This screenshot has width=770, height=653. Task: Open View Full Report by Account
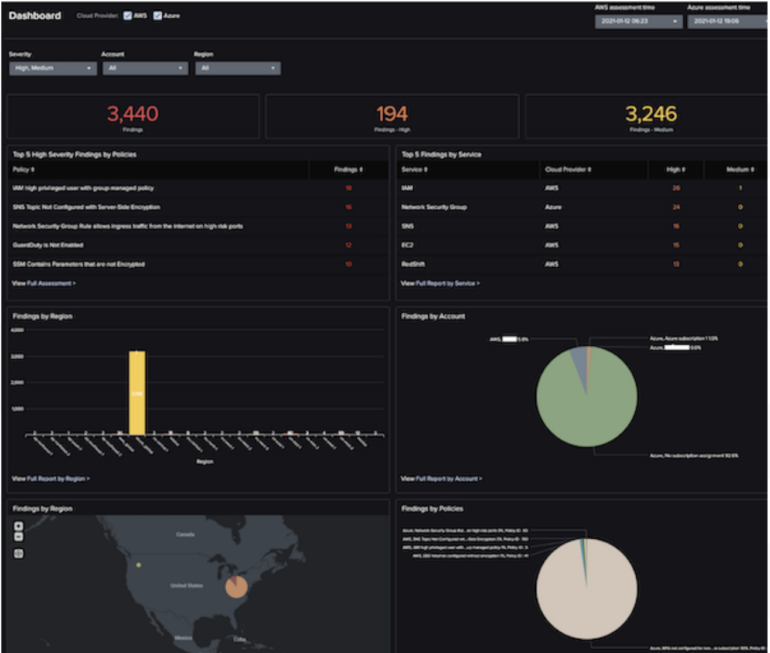click(441, 479)
